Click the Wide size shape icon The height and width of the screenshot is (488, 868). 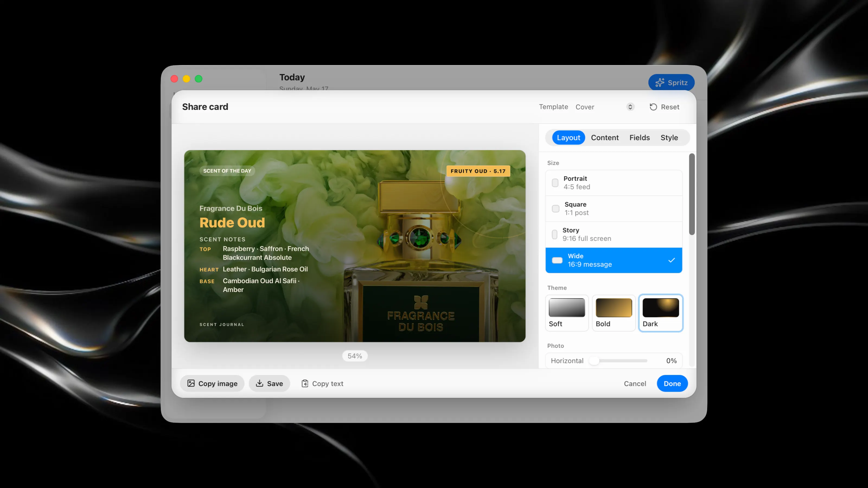click(x=557, y=260)
